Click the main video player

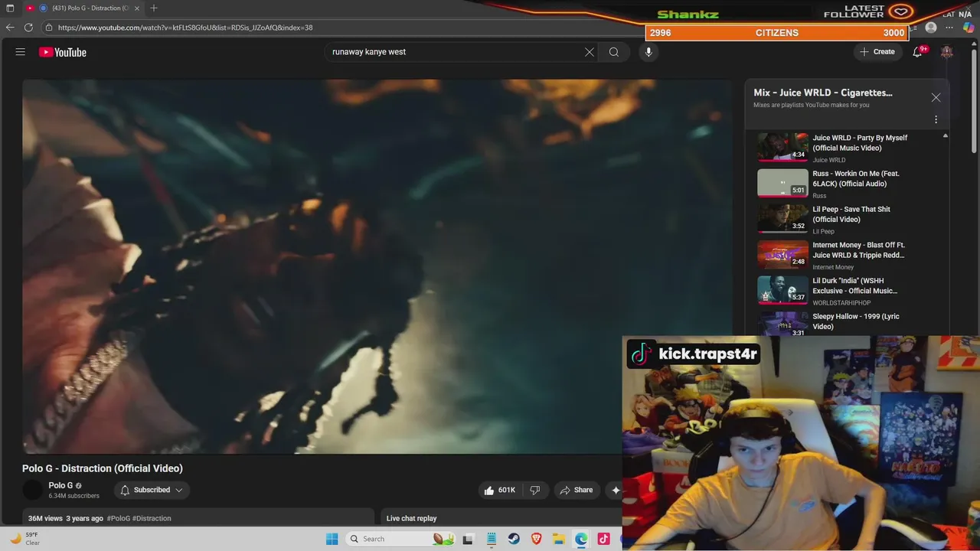pyautogui.click(x=377, y=266)
